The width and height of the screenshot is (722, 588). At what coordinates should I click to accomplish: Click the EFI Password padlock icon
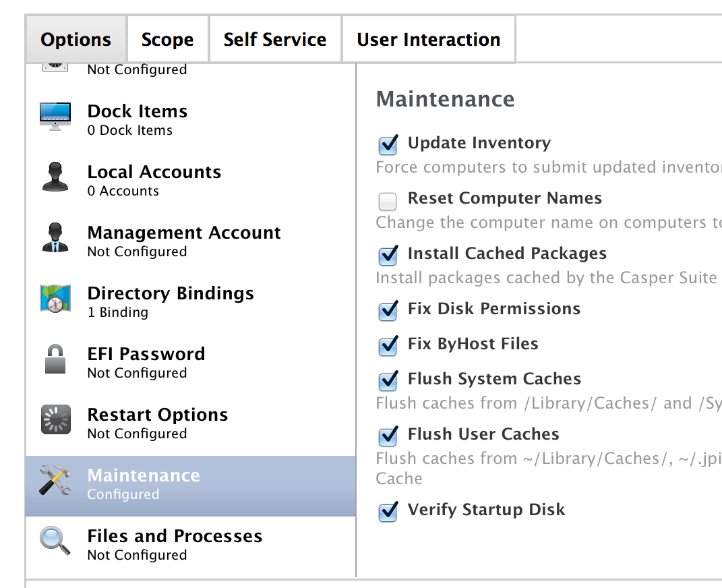tap(55, 359)
